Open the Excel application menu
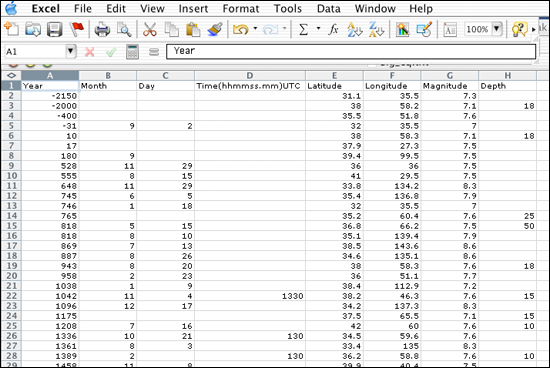The width and height of the screenshot is (550, 368). tap(46, 8)
